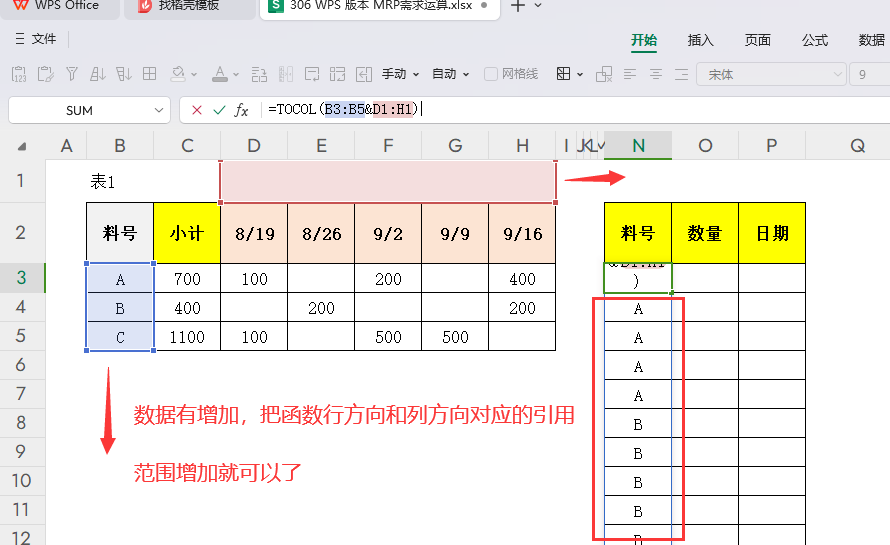The image size is (890, 545).
Task: Click the sort ascending icon
Action: tap(98, 74)
